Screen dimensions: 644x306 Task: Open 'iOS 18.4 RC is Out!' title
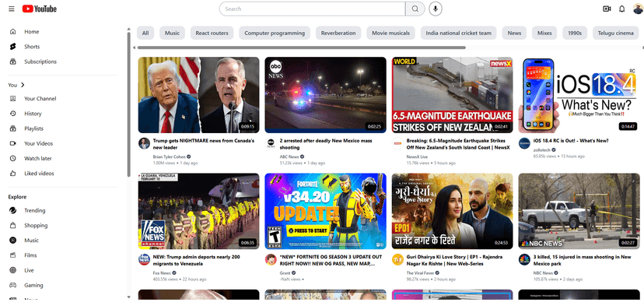(571, 141)
